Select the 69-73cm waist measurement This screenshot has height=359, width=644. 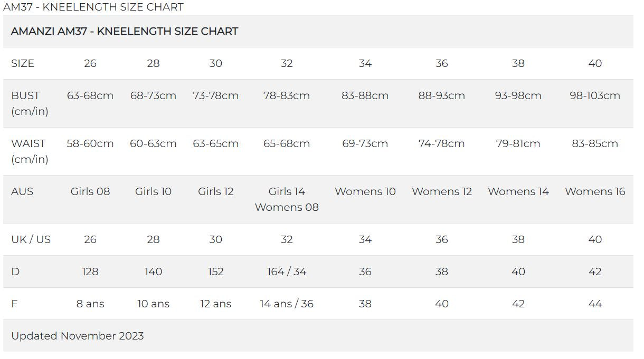tap(365, 143)
